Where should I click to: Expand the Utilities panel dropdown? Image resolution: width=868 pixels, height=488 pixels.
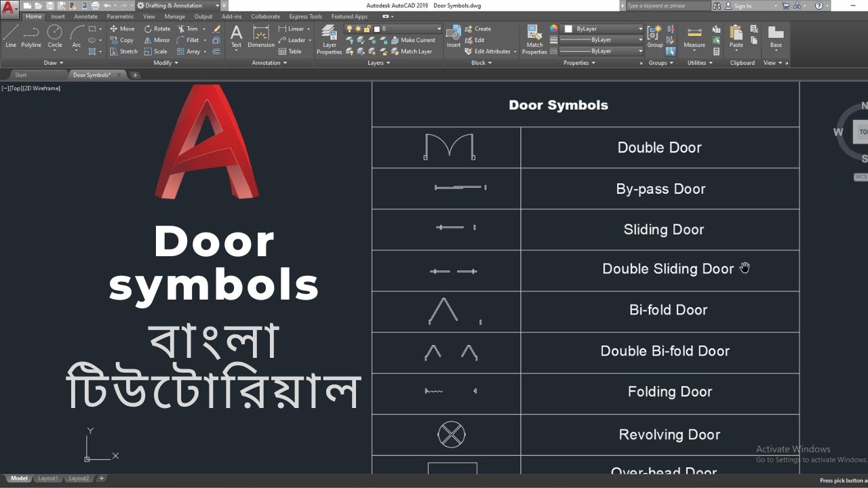point(701,63)
